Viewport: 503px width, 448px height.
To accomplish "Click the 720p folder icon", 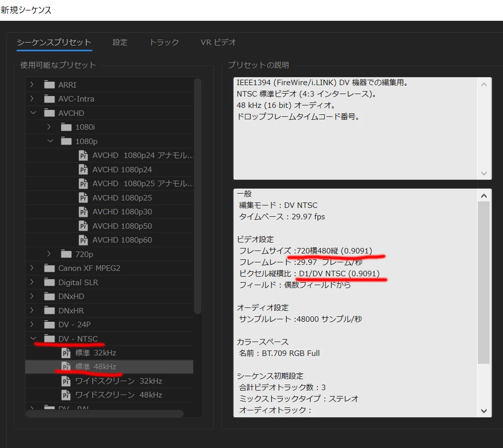I will click(66, 254).
